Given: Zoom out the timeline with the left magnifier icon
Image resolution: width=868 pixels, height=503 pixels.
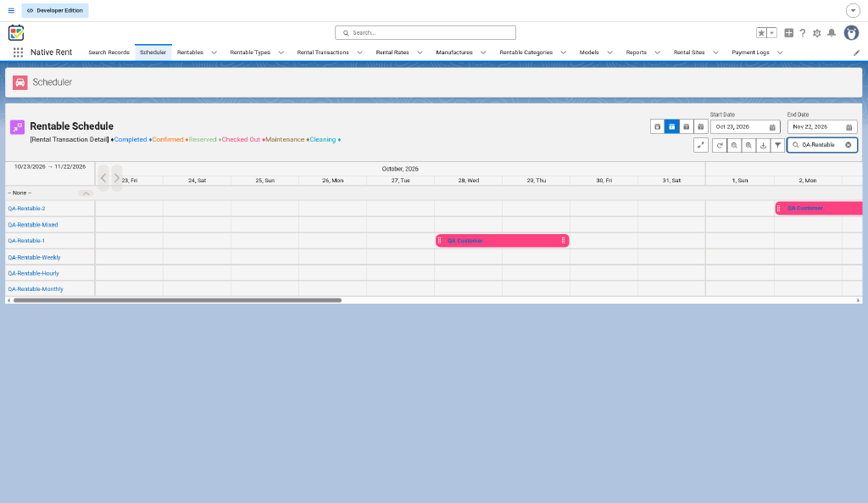Looking at the screenshot, I should (x=734, y=145).
